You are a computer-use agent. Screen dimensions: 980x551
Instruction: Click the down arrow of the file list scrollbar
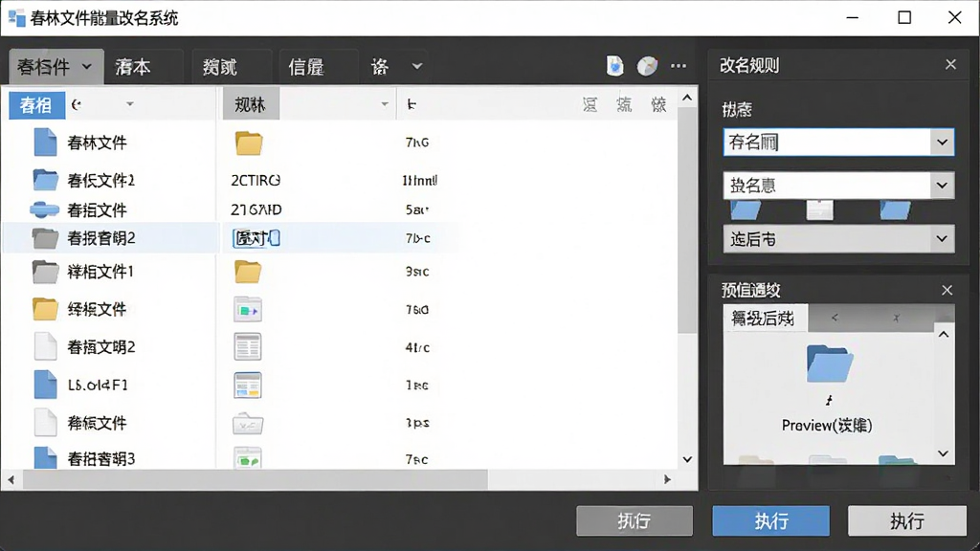(x=687, y=459)
